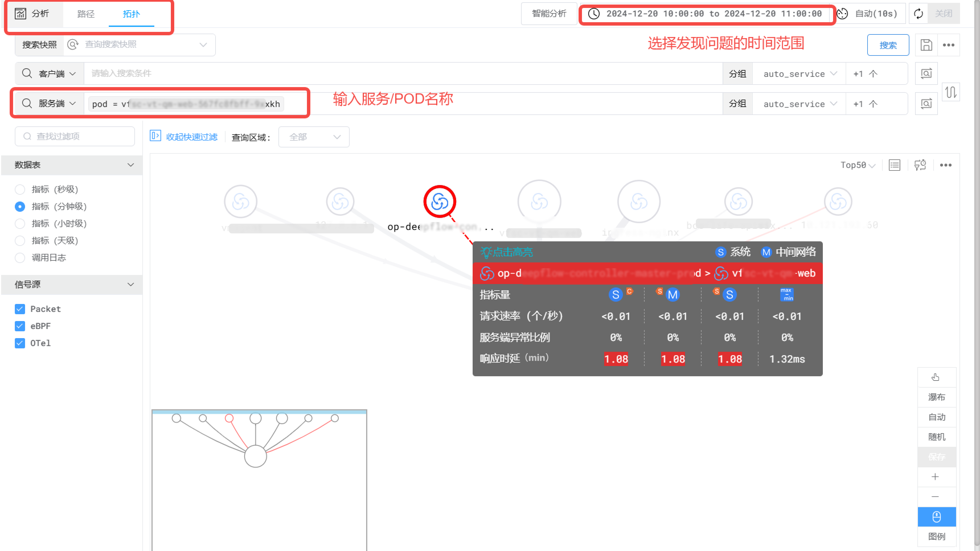Open the 查询区域 全部 dropdown
The image size is (980, 551).
[313, 137]
